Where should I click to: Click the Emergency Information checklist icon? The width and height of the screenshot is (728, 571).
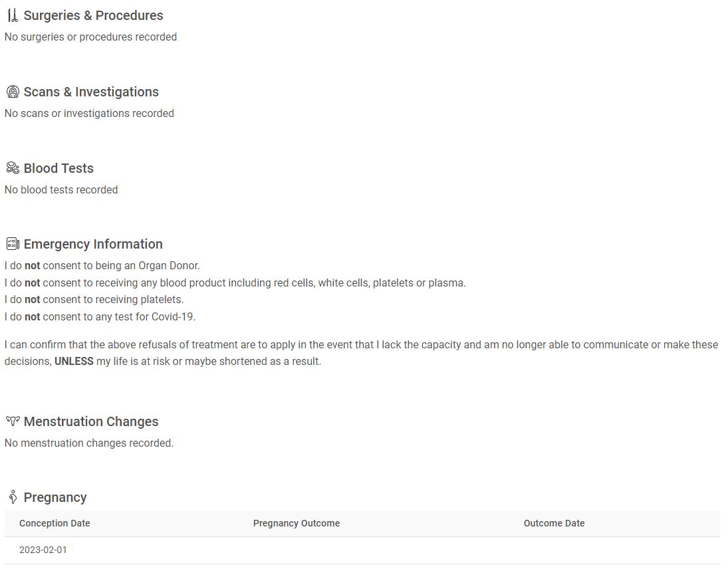(x=13, y=244)
